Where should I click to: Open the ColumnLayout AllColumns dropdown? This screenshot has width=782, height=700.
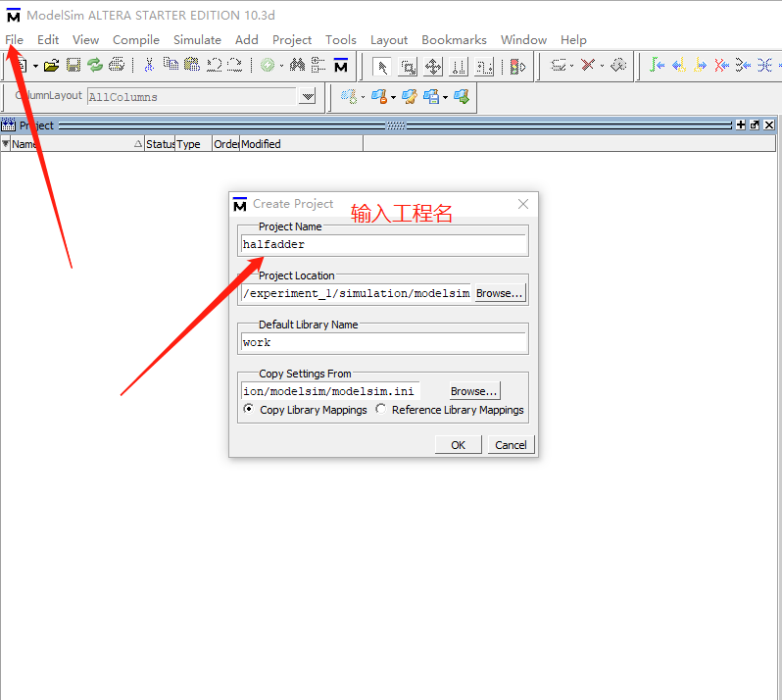(x=308, y=96)
